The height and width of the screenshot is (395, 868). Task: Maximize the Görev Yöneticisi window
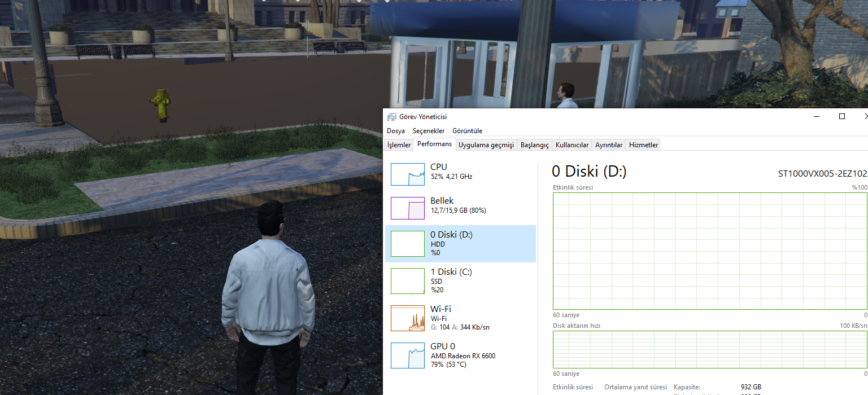842,117
